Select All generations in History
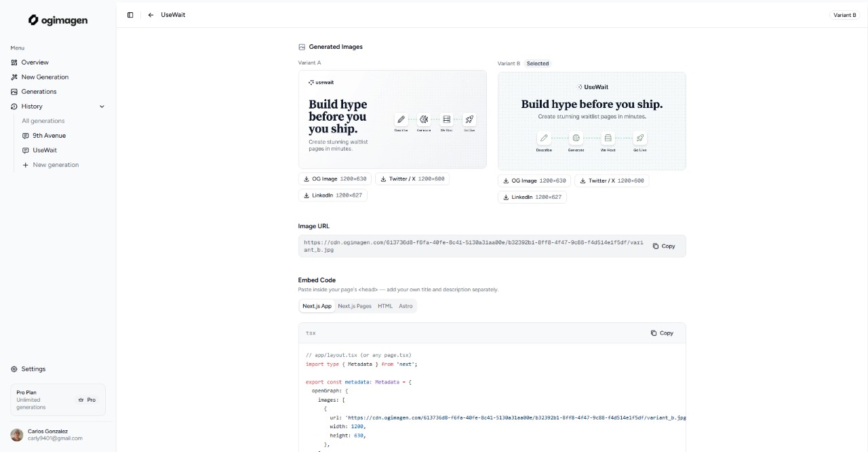The width and height of the screenshot is (868, 452). tap(43, 121)
